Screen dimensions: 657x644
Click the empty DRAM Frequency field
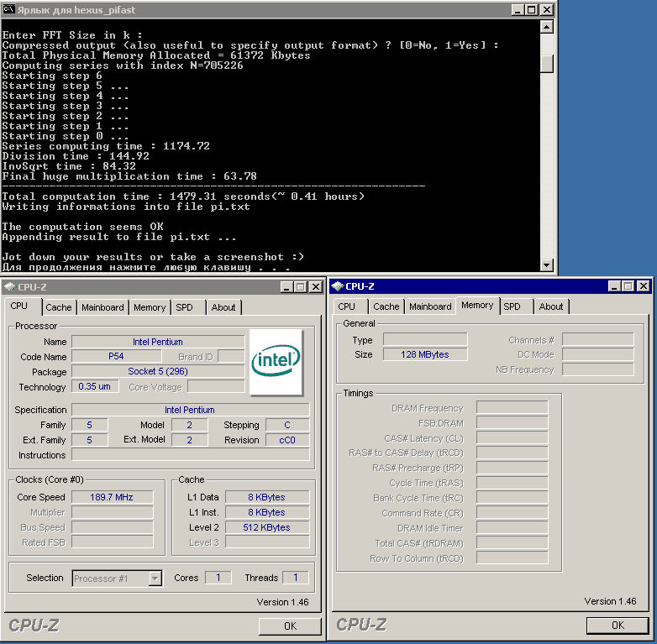[x=512, y=407]
